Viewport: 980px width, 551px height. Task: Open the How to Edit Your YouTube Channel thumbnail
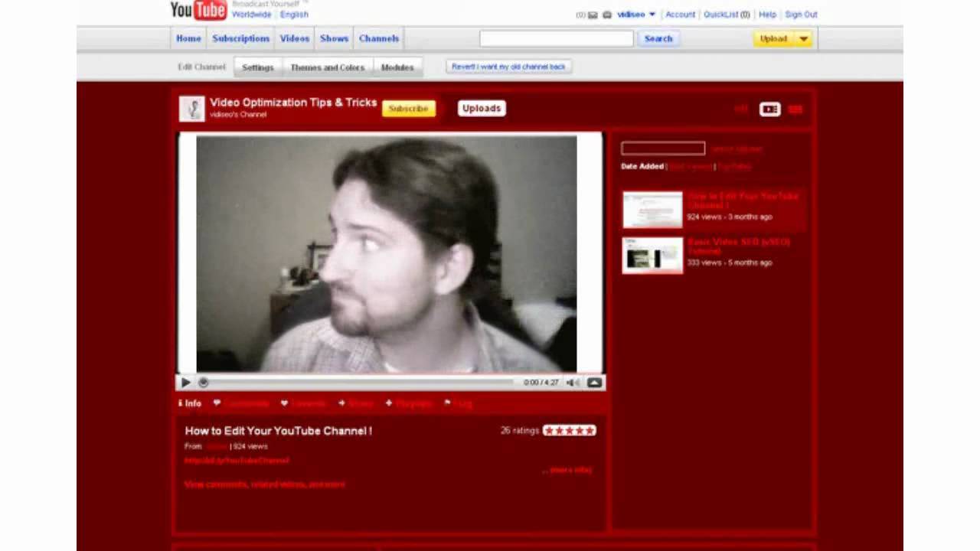pos(652,210)
